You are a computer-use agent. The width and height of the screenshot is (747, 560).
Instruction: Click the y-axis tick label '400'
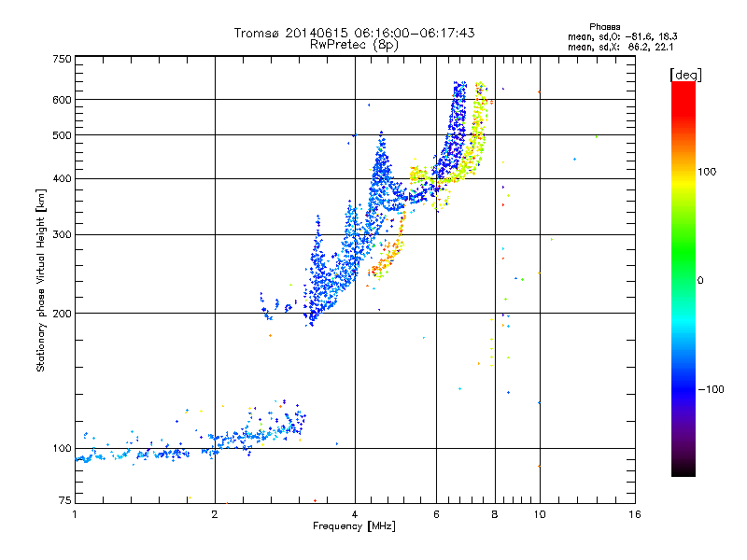(x=62, y=178)
